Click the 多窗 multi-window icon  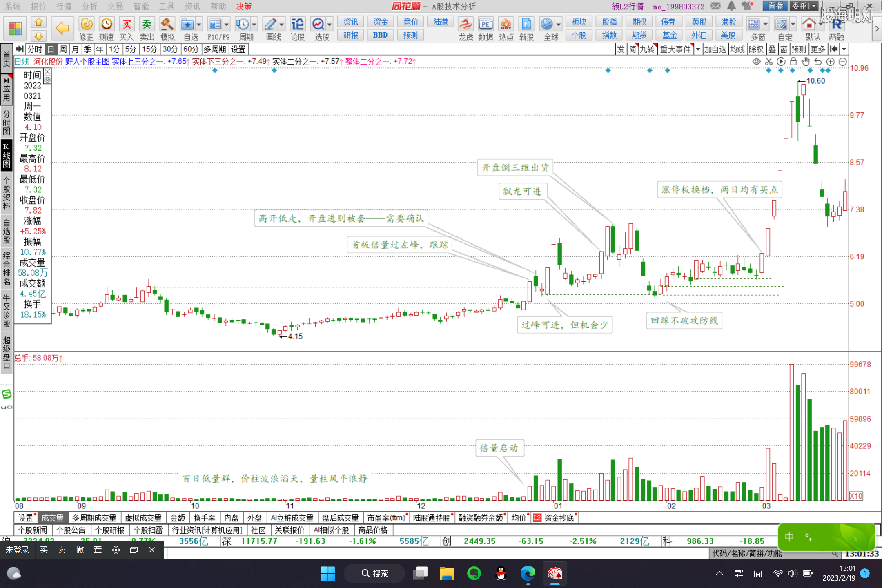[x=754, y=24]
